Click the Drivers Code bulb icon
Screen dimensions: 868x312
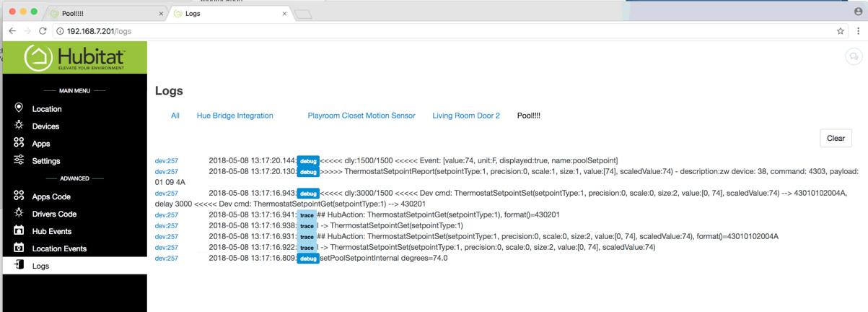19,213
